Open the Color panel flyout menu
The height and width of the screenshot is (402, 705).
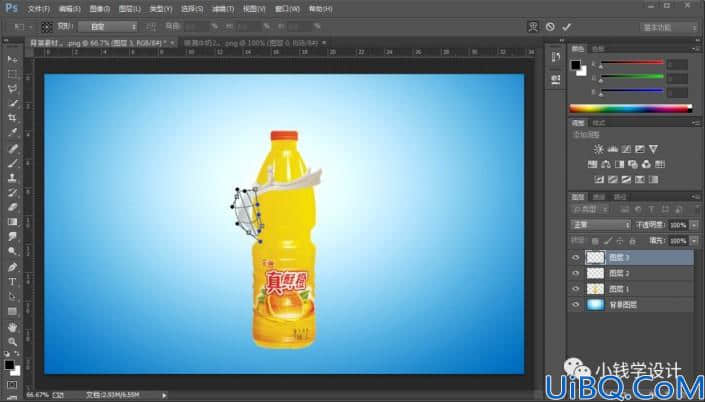click(696, 49)
